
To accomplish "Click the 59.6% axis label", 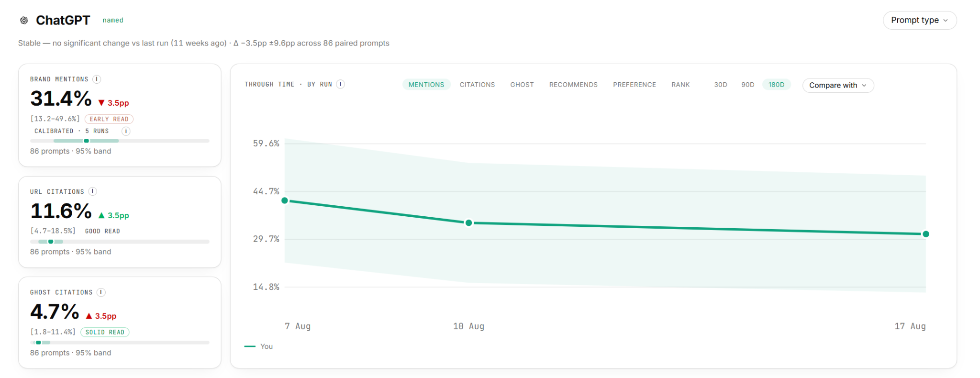I will click(266, 144).
